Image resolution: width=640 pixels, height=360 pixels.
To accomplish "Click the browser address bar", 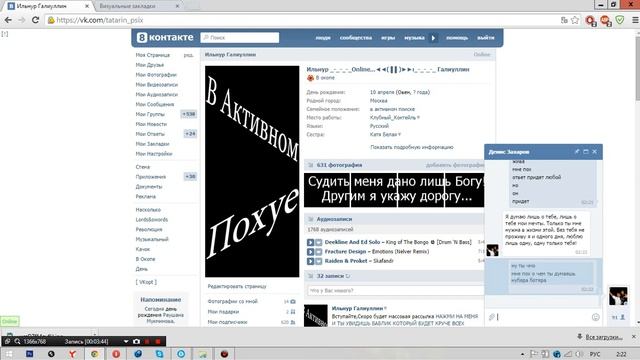I will [302, 20].
